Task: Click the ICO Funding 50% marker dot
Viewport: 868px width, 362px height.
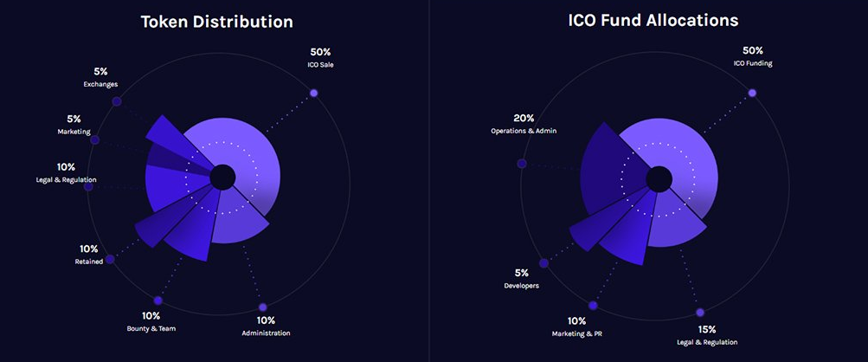Action: [752, 93]
